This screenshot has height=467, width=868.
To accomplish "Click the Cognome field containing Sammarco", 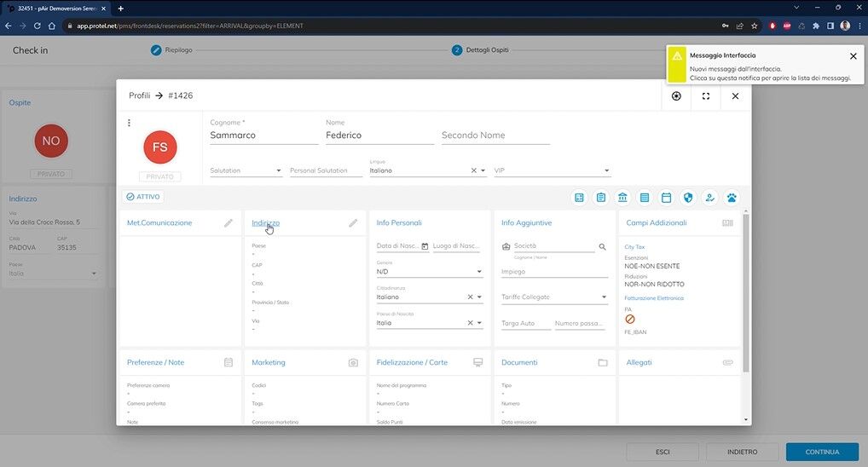I will pos(263,135).
